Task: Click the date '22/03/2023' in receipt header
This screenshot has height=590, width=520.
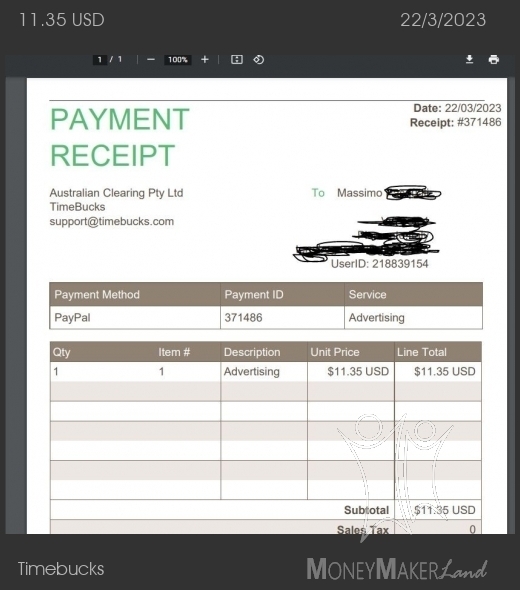Action: pyautogui.click(x=473, y=108)
